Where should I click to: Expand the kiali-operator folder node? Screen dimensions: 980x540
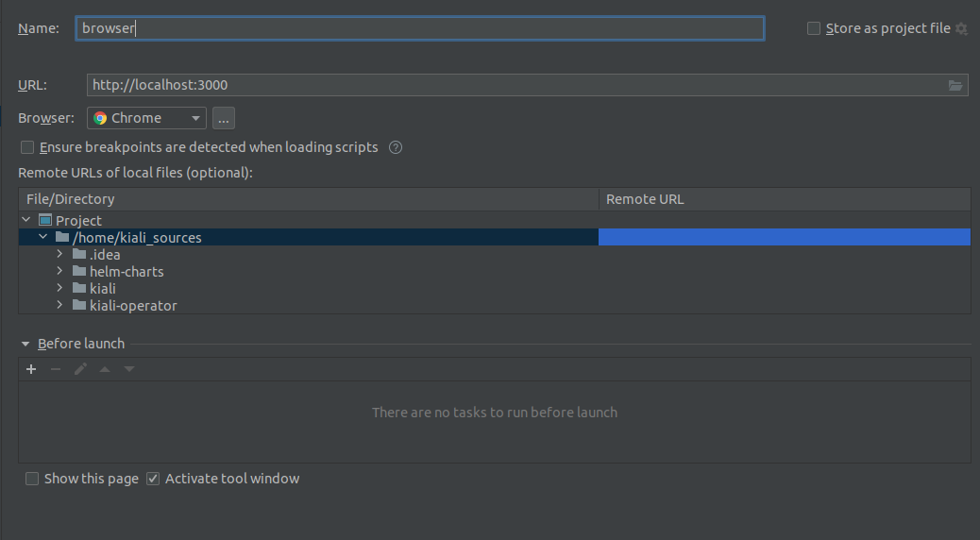point(60,306)
